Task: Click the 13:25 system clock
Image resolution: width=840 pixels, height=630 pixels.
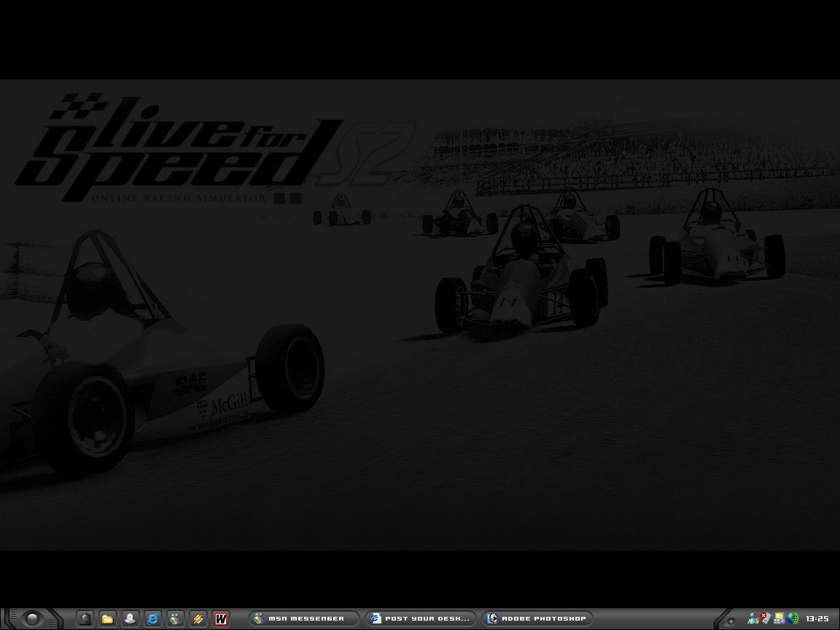Action: (817, 619)
